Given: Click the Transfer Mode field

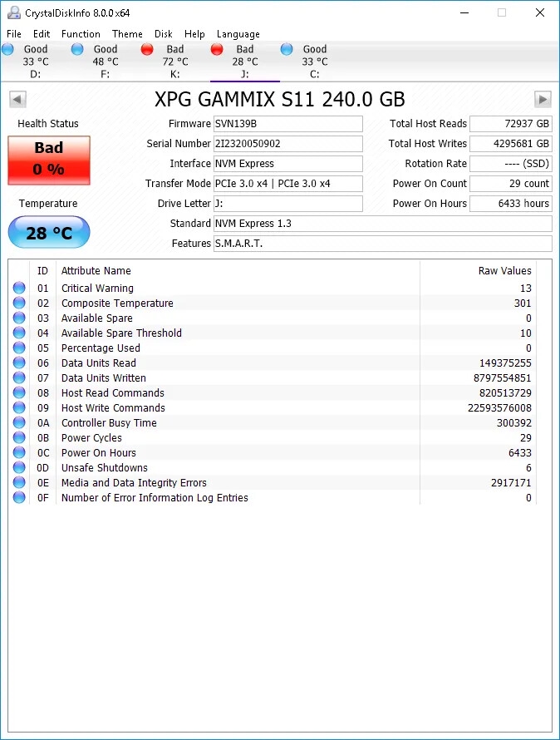Looking at the screenshot, I should pos(288,184).
